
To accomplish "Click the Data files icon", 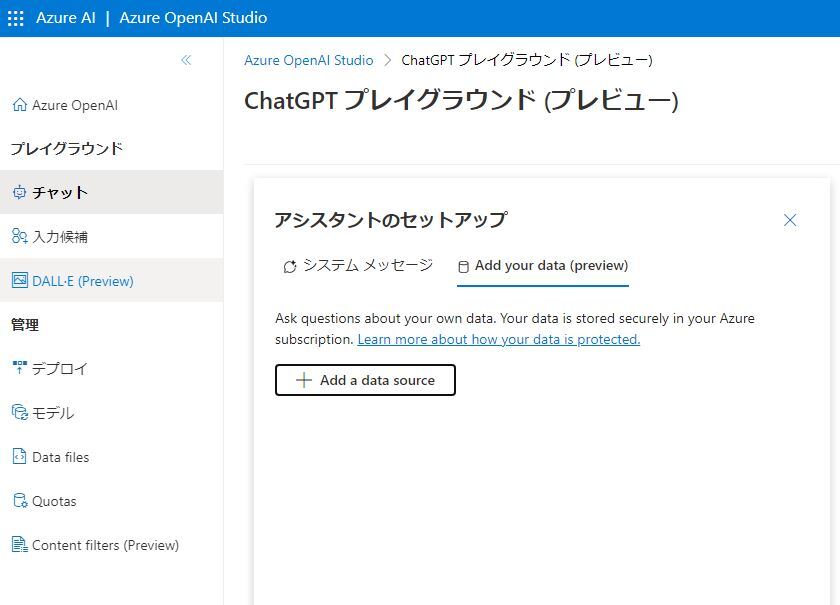I will coord(19,457).
